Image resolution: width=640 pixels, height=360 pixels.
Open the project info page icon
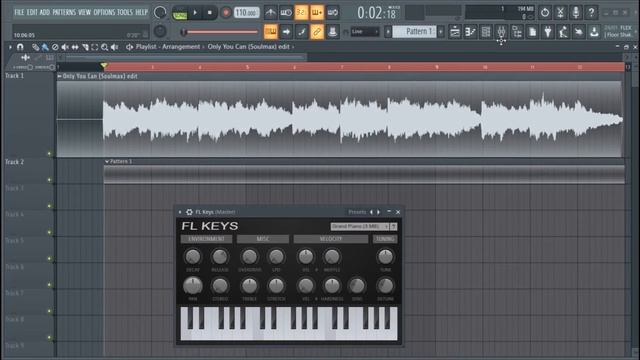(532, 31)
